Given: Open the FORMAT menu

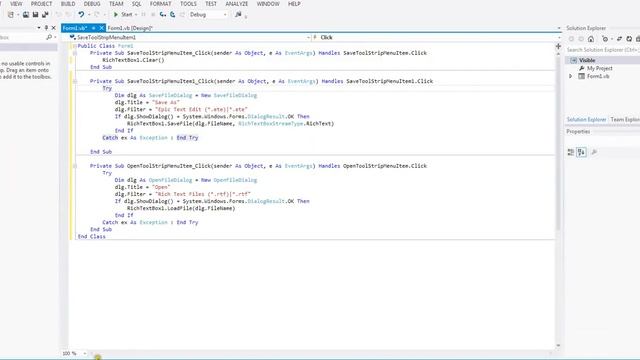Looking at the screenshot, I should coord(160,4).
